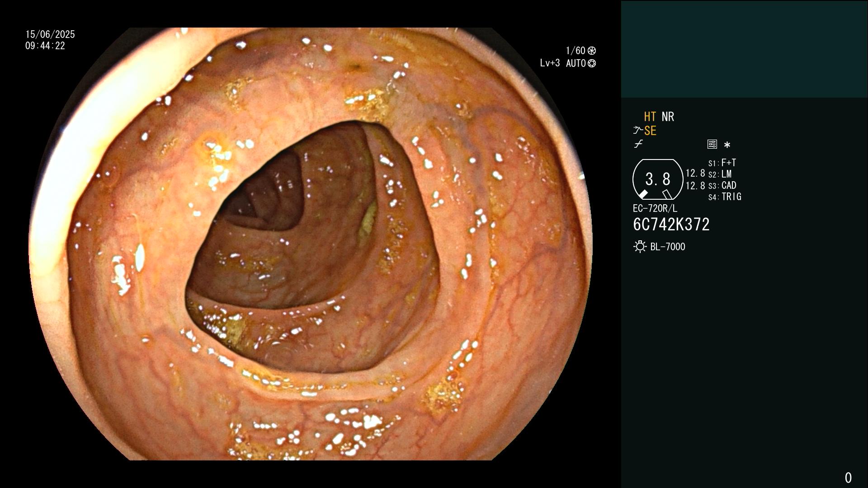
Task: Select the SE emphasis label
Action: tap(650, 131)
